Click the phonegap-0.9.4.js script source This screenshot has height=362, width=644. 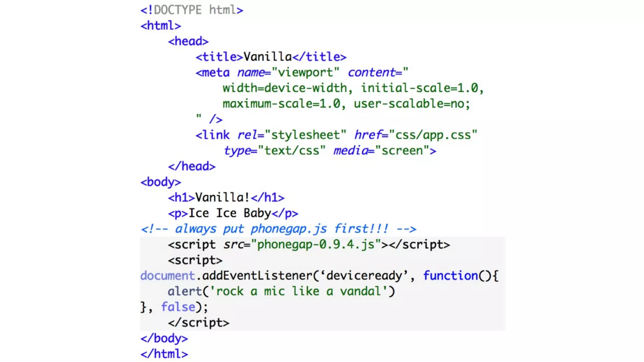(316, 244)
